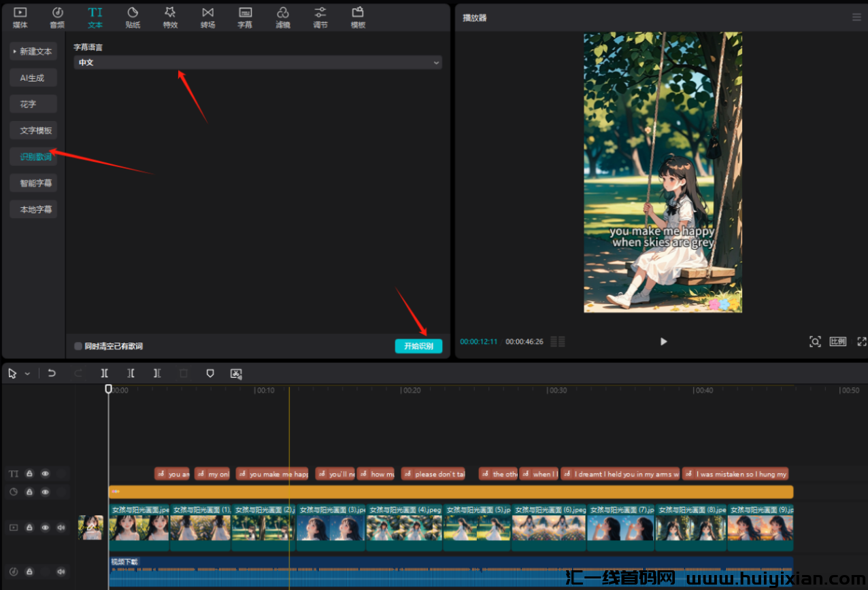Click the 开始识别 button

pos(418,346)
